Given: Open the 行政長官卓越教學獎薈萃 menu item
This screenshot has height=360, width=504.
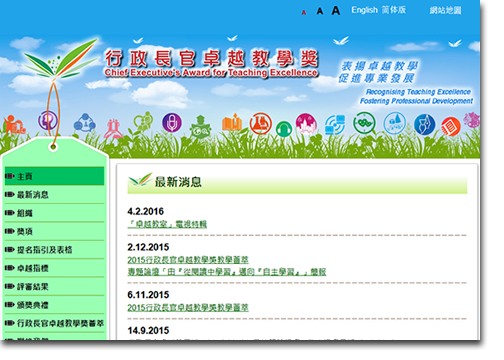Looking at the screenshot, I should pos(54,323).
